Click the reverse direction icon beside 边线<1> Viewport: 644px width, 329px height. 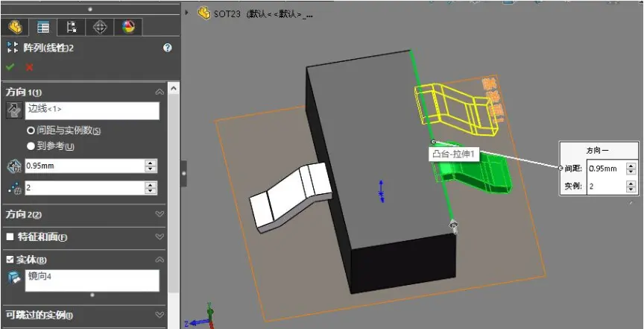tap(13, 110)
